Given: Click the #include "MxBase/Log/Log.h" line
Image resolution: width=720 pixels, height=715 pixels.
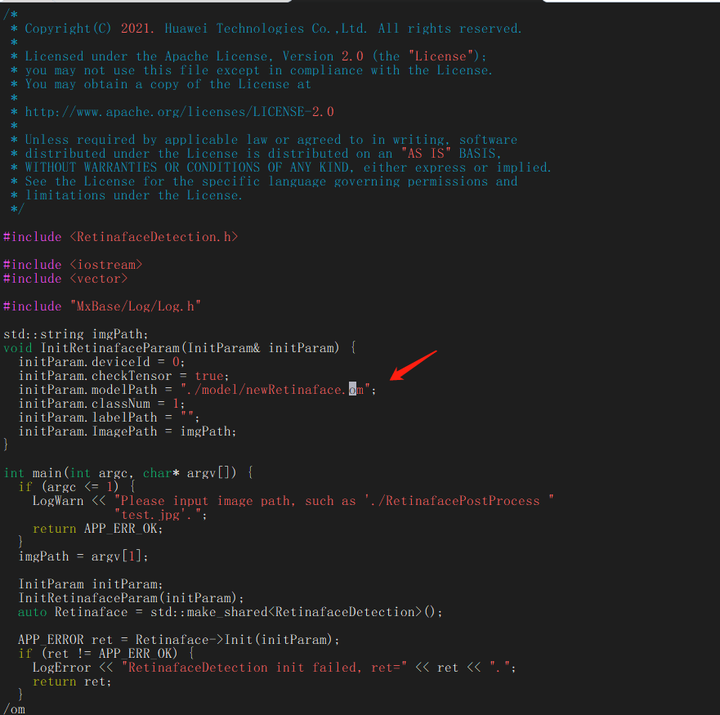Looking at the screenshot, I should point(102,306).
